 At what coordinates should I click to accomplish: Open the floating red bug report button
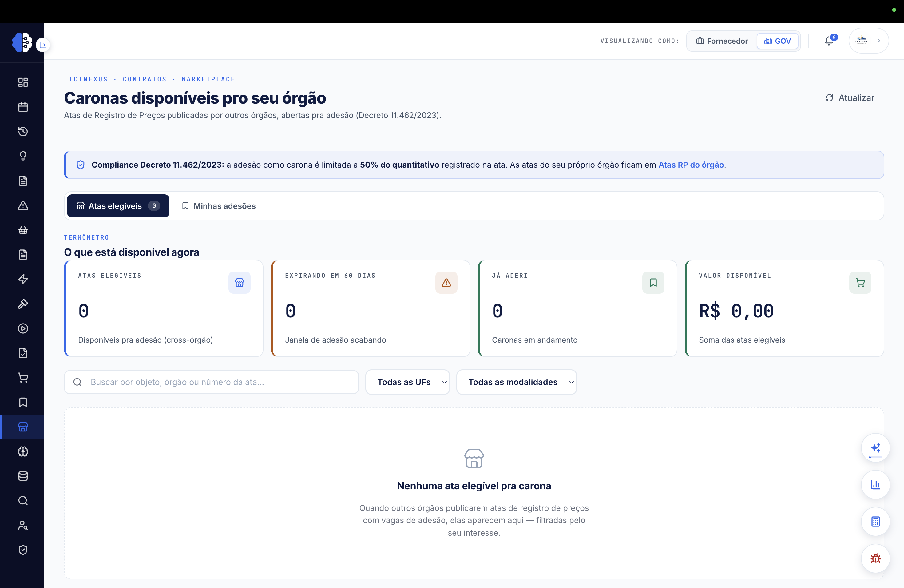[875, 558]
